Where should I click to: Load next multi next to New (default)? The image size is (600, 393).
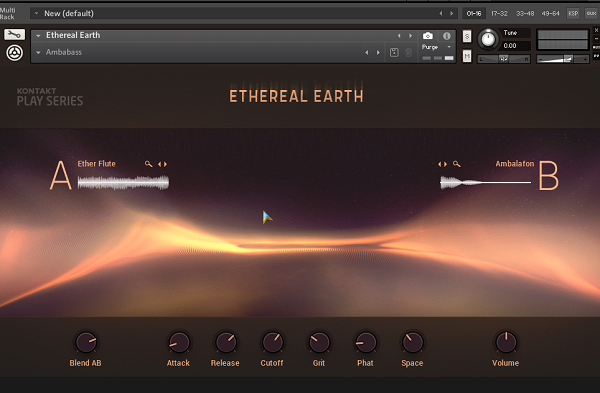coord(452,13)
